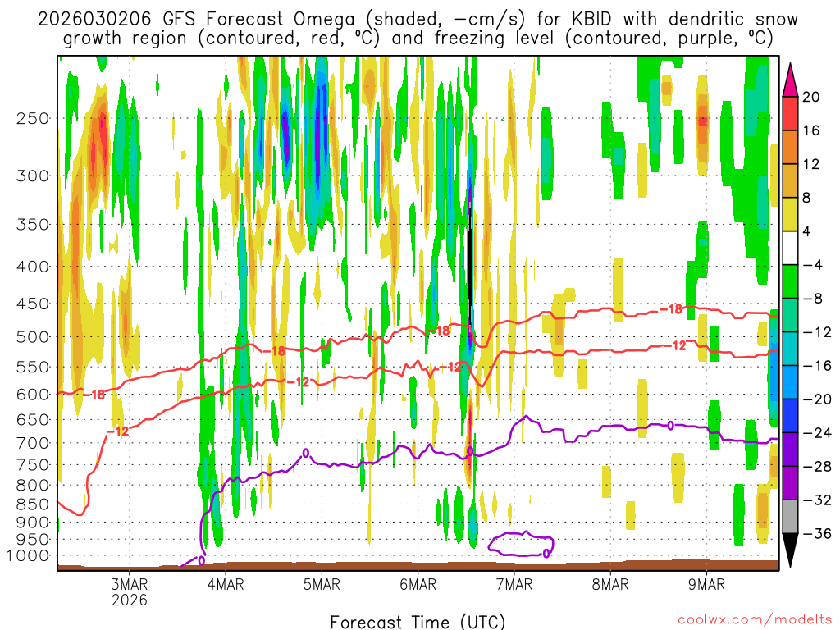
Task: Click the purple "0" freezing label between 8MAR and 9MAR
Action: tap(671, 426)
